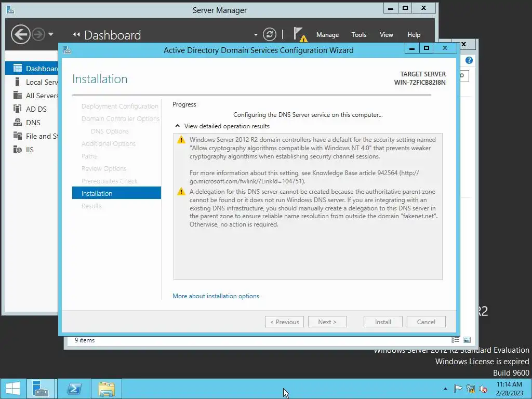Image resolution: width=532 pixels, height=399 pixels.
Task: Click the Additional Options wizard step
Action: [x=109, y=143]
